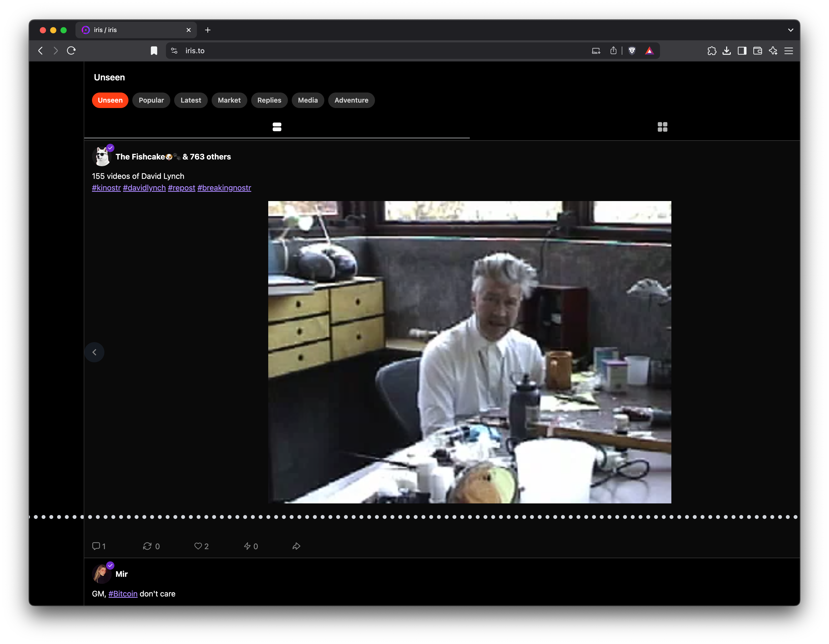Image resolution: width=829 pixels, height=644 pixels.
Task: Open the extensions puzzle icon
Action: click(712, 50)
